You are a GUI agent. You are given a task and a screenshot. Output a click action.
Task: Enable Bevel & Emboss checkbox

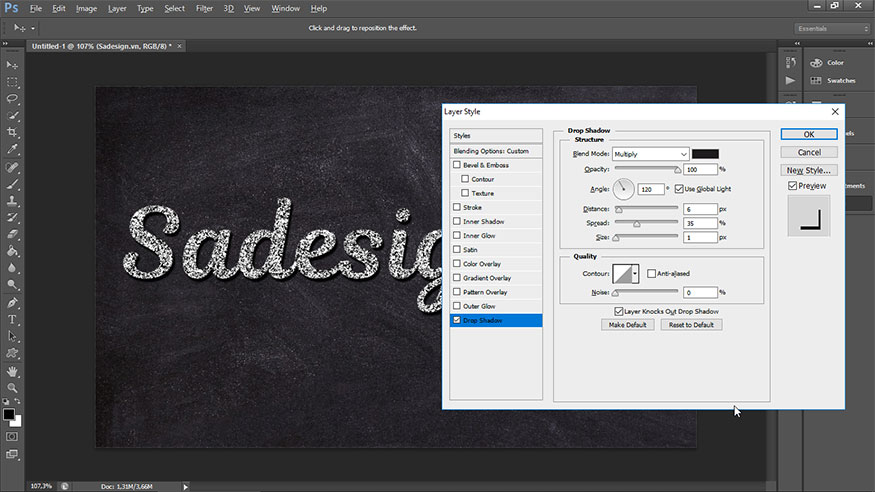[457, 165]
